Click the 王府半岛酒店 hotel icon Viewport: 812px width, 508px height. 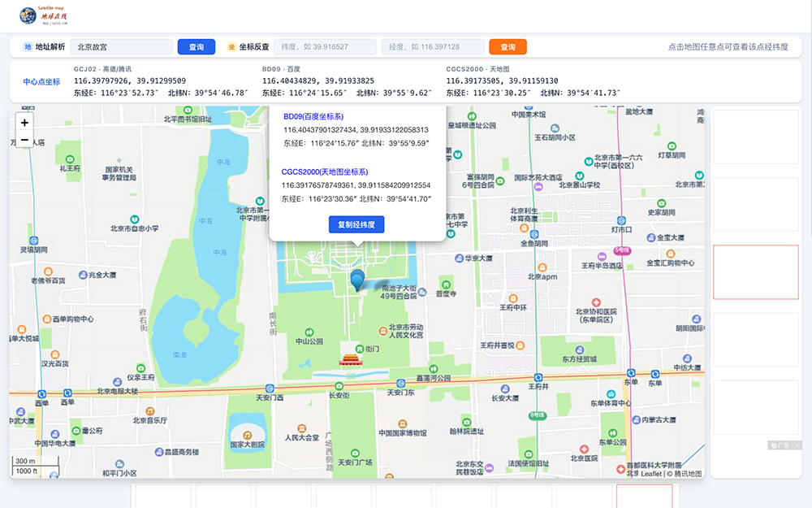tap(601, 257)
